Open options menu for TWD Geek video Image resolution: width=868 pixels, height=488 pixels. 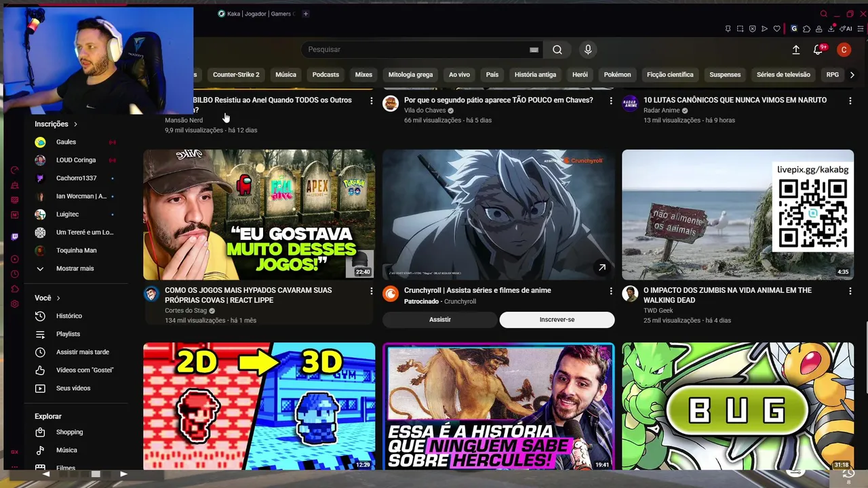pyautogui.click(x=850, y=291)
